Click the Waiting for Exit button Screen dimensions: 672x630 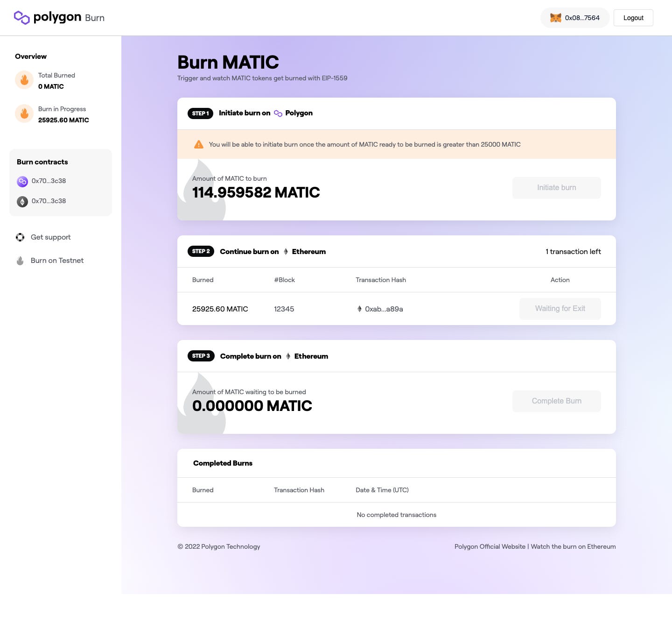(560, 309)
